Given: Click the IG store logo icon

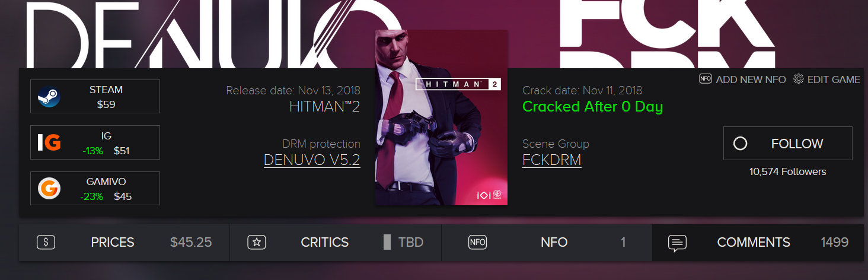Looking at the screenshot, I should click(x=49, y=142).
